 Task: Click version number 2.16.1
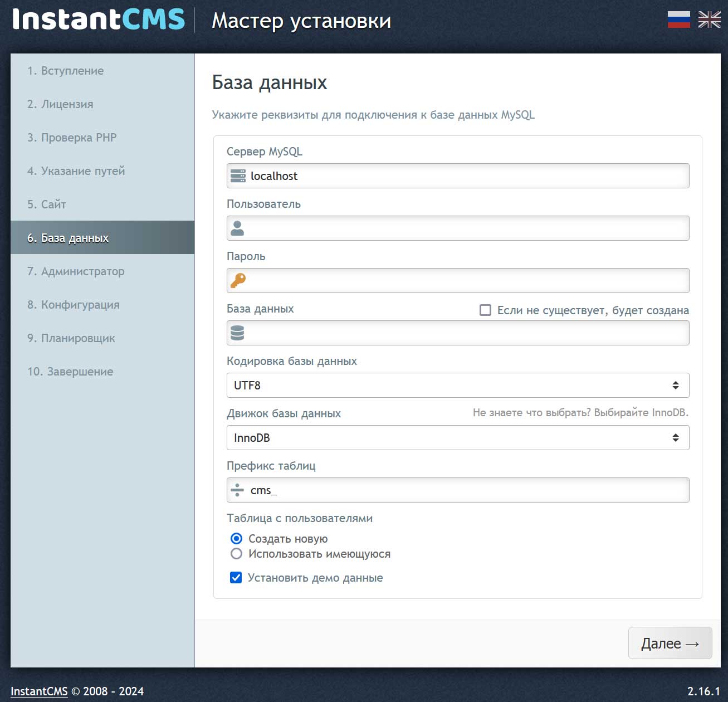pos(703,691)
